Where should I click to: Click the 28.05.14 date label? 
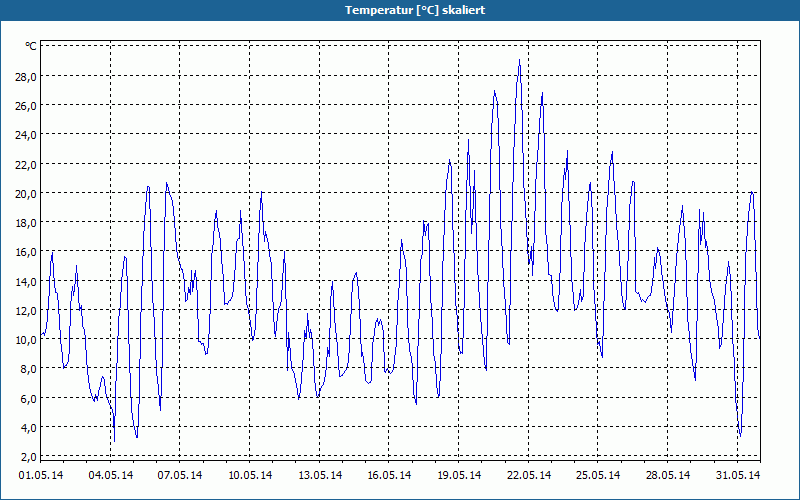click(x=668, y=475)
